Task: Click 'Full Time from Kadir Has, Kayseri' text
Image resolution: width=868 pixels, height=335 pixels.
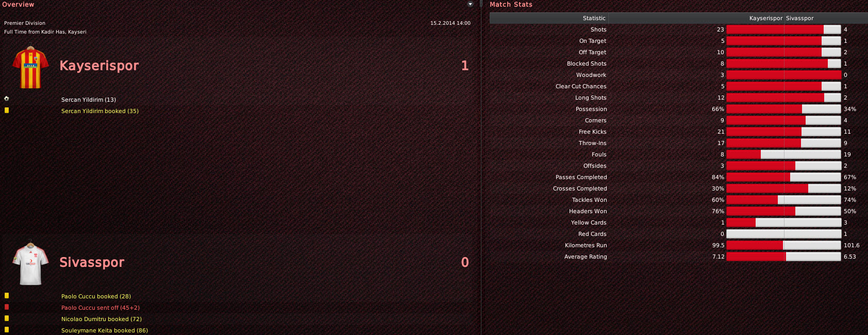Action: click(x=45, y=32)
